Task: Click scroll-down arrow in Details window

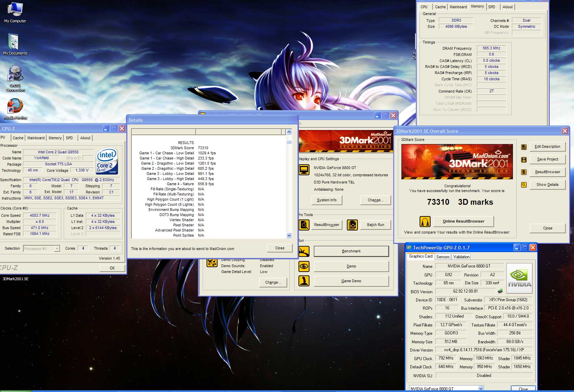Action: click(x=289, y=235)
